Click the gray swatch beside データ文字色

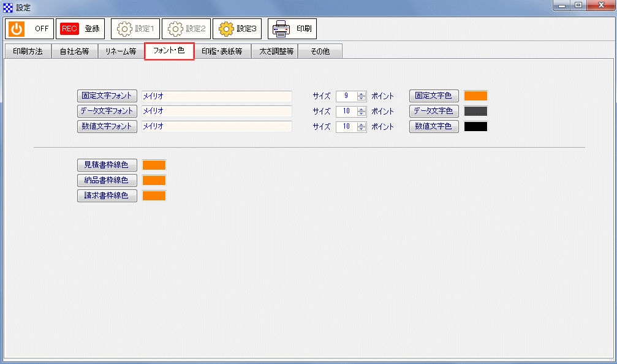point(477,111)
